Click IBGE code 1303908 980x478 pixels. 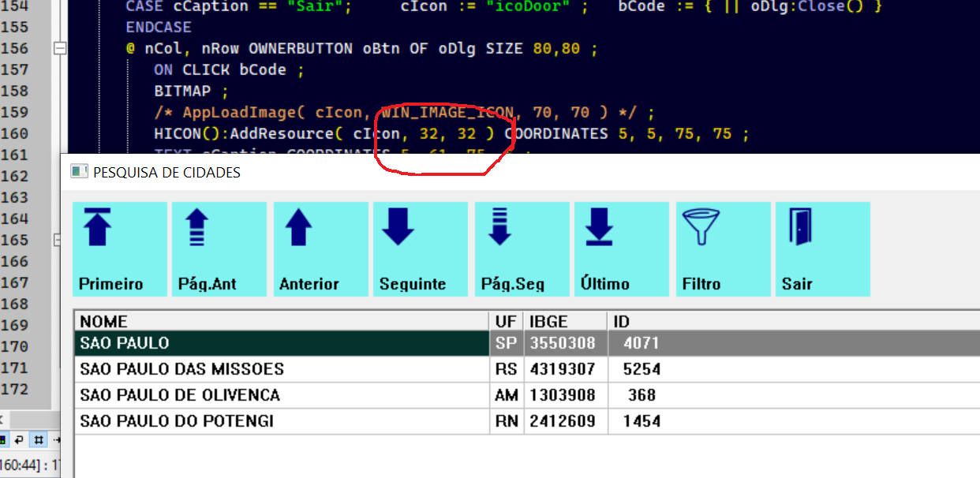click(563, 394)
